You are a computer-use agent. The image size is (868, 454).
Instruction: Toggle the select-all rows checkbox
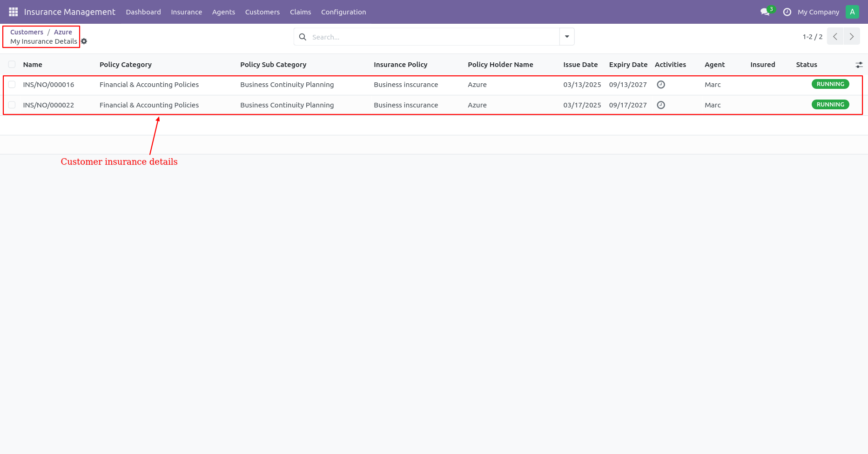(12, 65)
